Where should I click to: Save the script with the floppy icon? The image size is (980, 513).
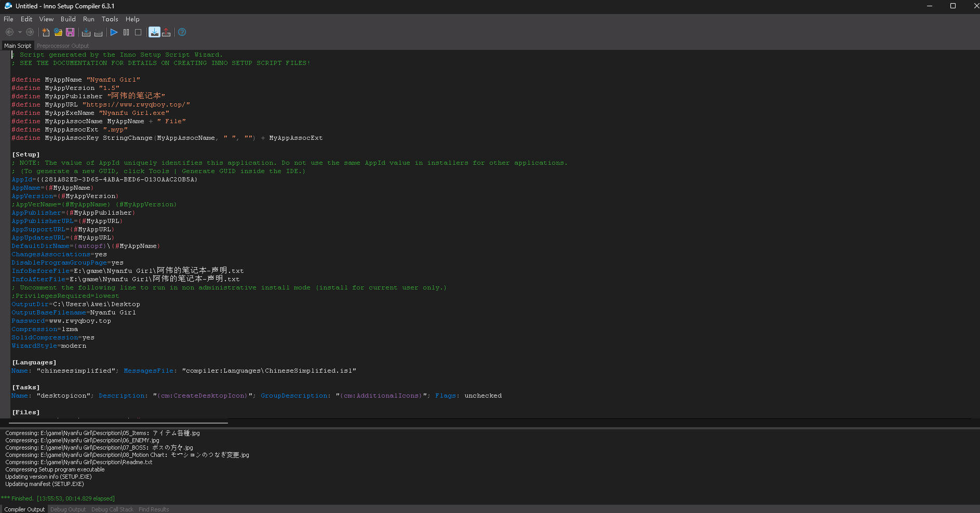pos(70,32)
